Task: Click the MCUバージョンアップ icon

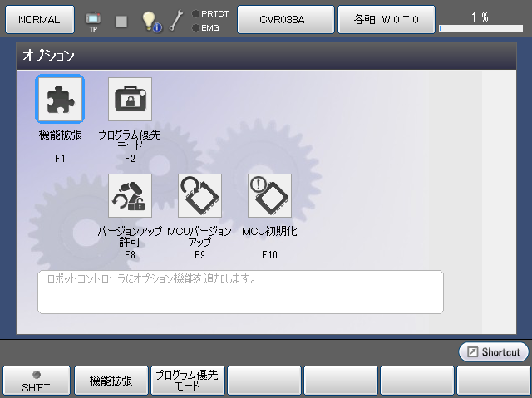Action: pyautogui.click(x=199, y=196)
